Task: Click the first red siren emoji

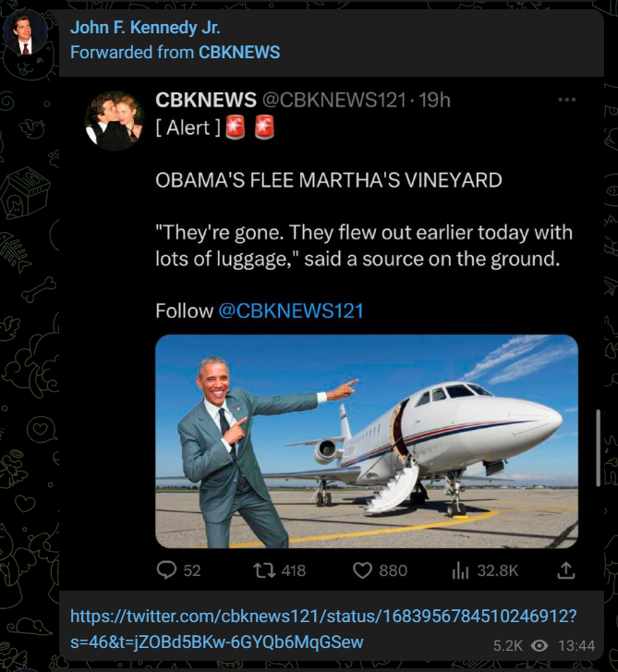Action: click(235, 128)
